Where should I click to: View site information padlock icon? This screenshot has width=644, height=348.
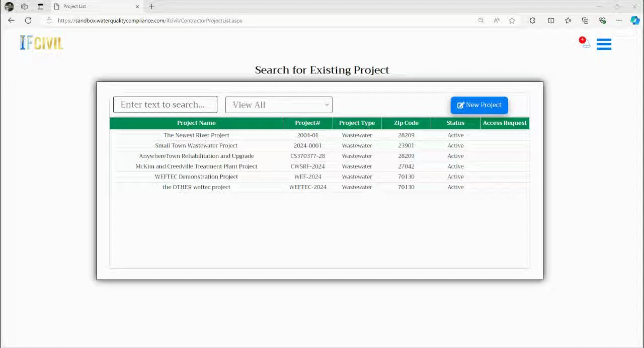[x=49, y=21]
